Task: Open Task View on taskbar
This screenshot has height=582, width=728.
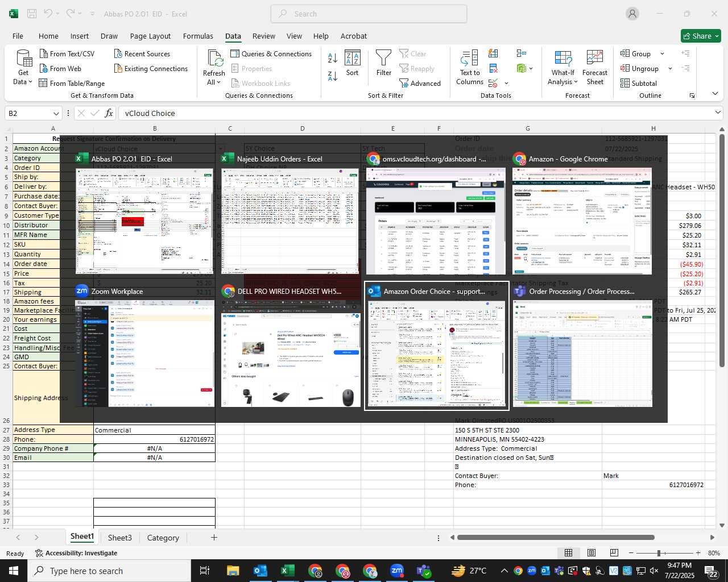Action: tap(205, 571)
